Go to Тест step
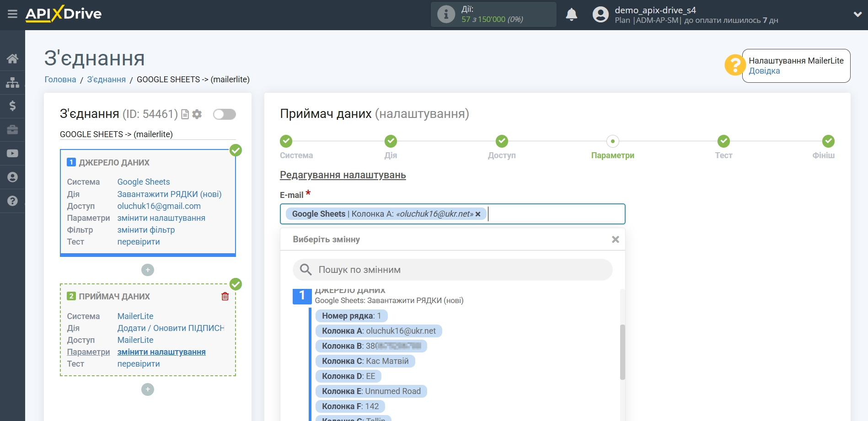 723,141
